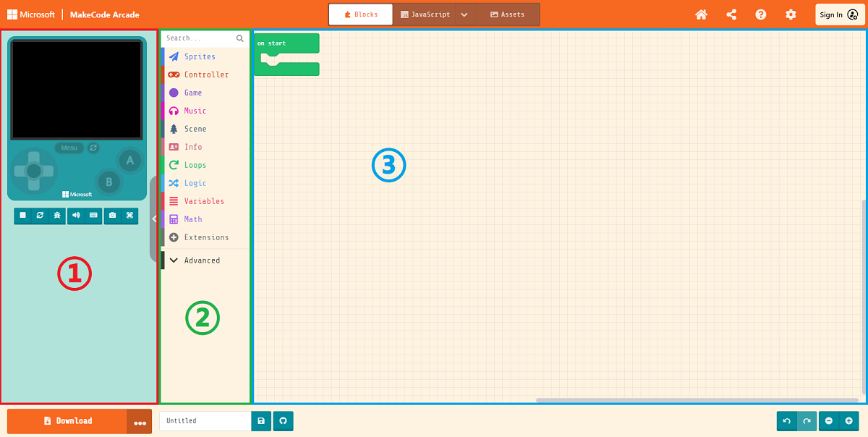Switch to the Assets tab

508,14
